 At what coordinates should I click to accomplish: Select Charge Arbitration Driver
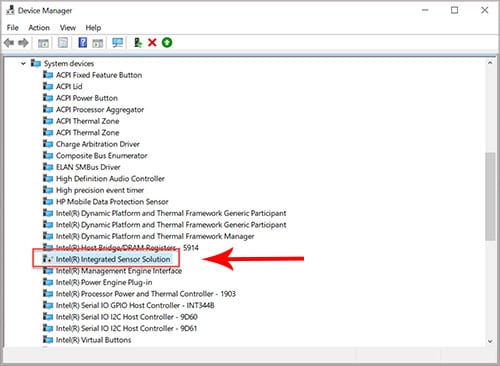coord(98,144)
